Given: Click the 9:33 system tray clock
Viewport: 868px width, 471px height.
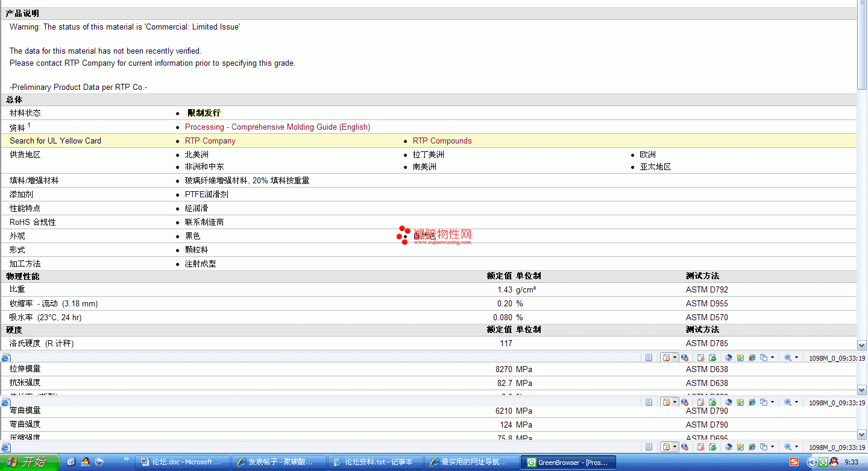Looking at the screenshot, I should 851,462.
